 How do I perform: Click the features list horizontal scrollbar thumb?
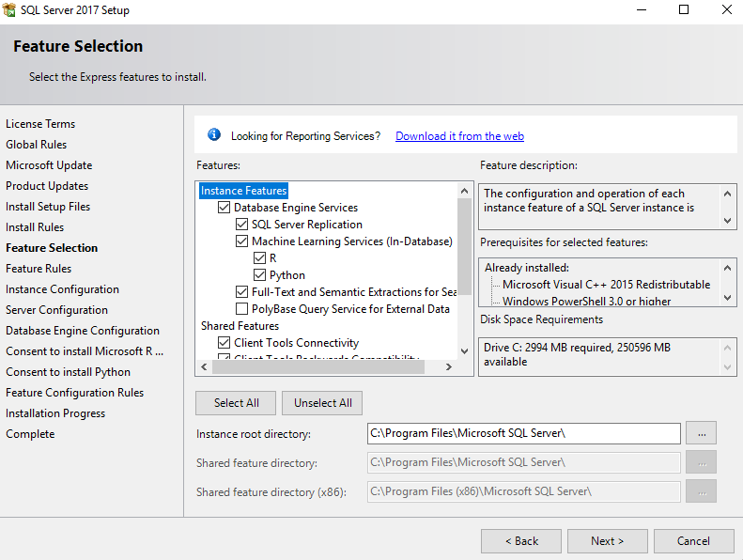click(x=317, y=367)
